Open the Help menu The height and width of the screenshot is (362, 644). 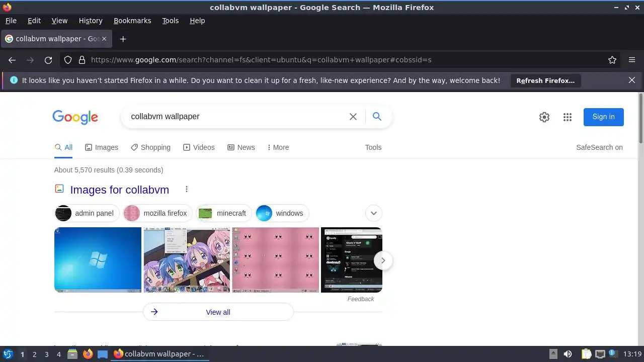tap(197, 21)
